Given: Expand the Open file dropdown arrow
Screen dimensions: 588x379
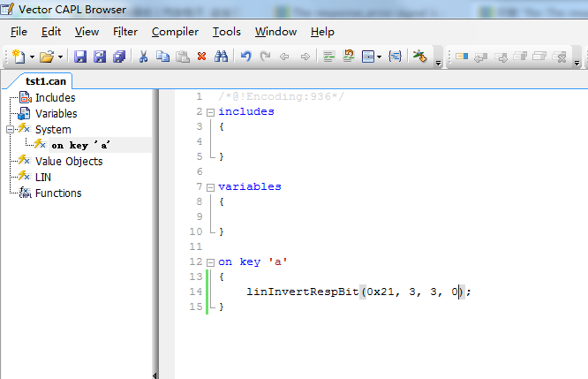Looking at the screenshot, I should point(60,57).
